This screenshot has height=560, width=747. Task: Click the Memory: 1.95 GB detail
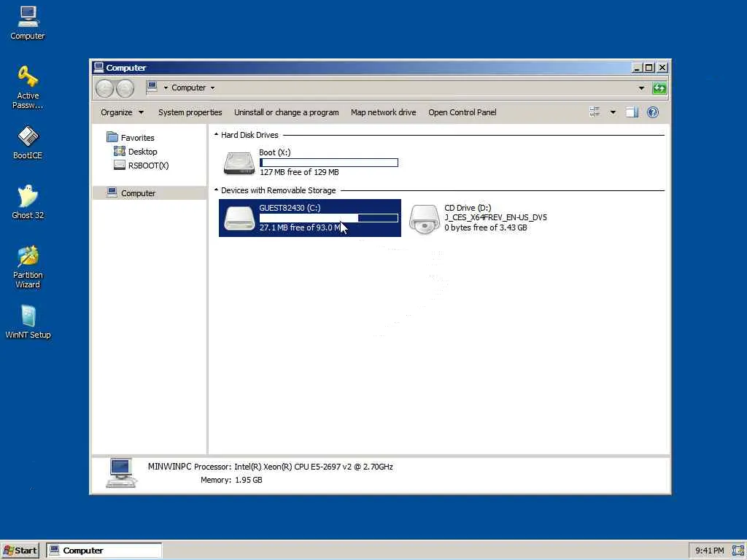click(231, 480)
